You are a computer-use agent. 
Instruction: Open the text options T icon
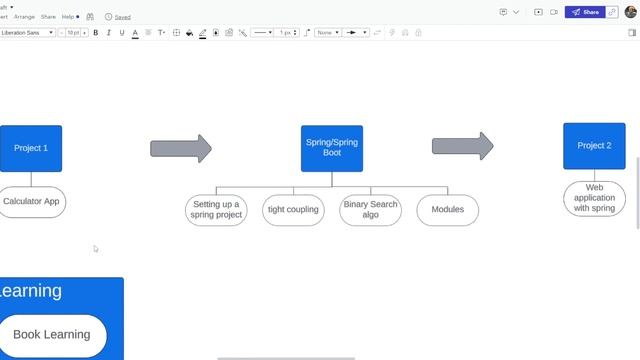(162, 33)
